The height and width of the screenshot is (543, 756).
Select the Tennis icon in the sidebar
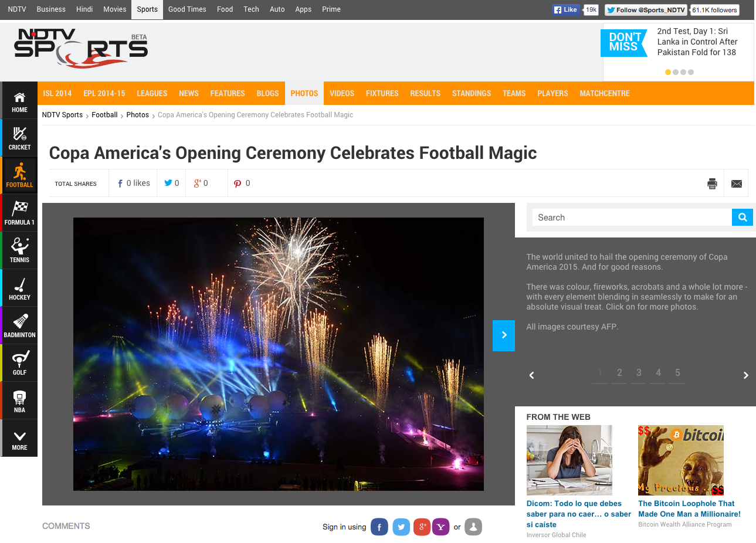(19, 250)
